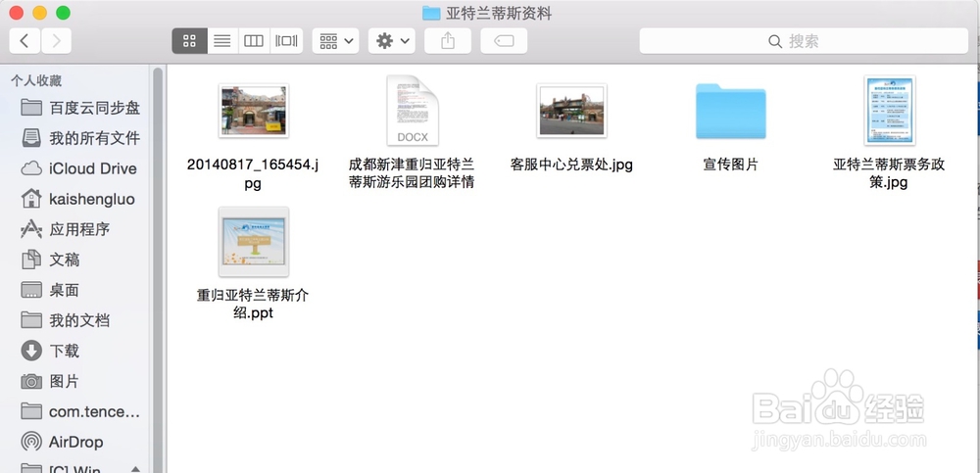Select the 成都新津 DOCX document icon
The image size is (980, 473).
[412, 111]
